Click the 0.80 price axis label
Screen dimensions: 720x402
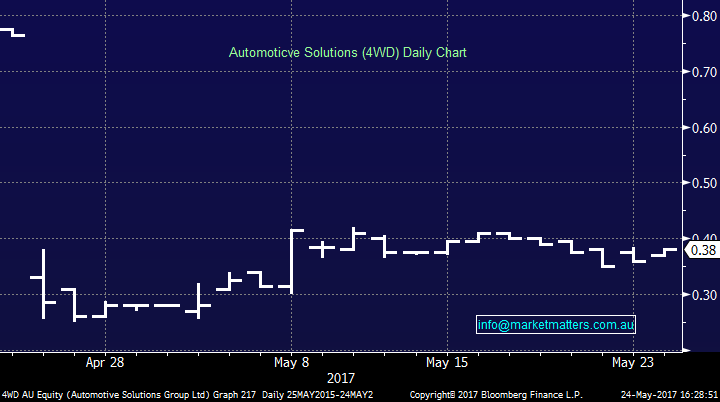coord(704,16)
